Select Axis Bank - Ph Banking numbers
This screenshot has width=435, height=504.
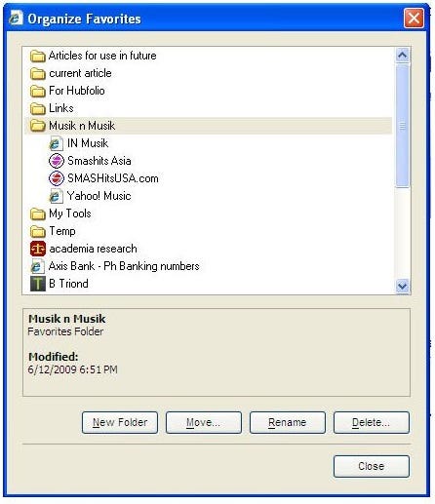(x=124, y=266)
